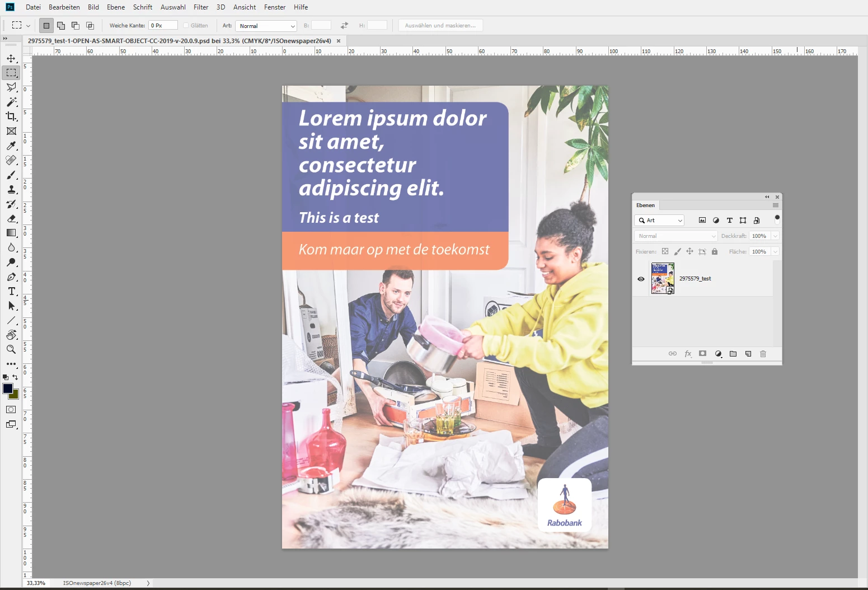
Task: Select the Zoom magnifier tool
Action: click(x=11, y=349)
